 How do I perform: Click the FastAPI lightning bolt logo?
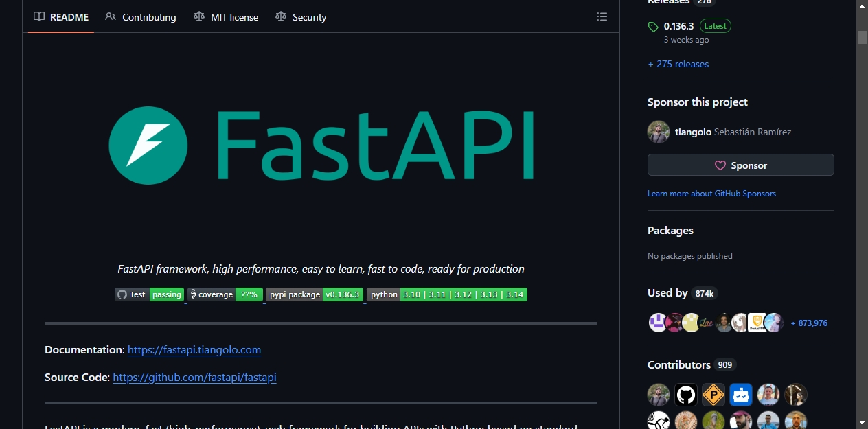148,146
